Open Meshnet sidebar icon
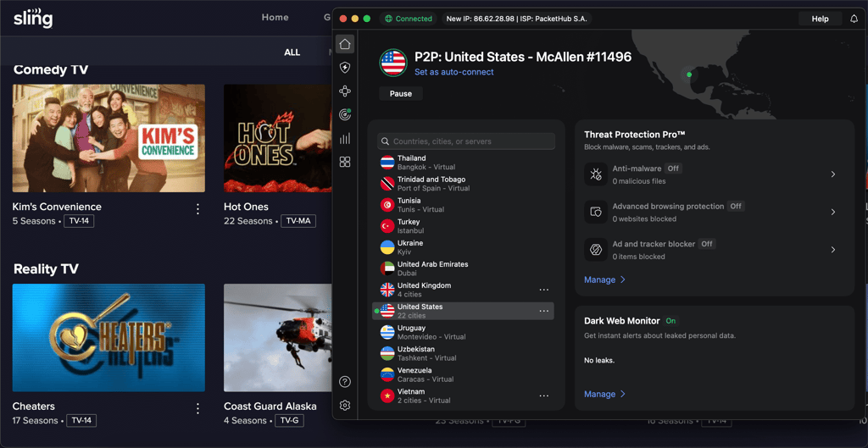Screen dimensions: 868x448 pyautogui.click(x=345, y=91)
